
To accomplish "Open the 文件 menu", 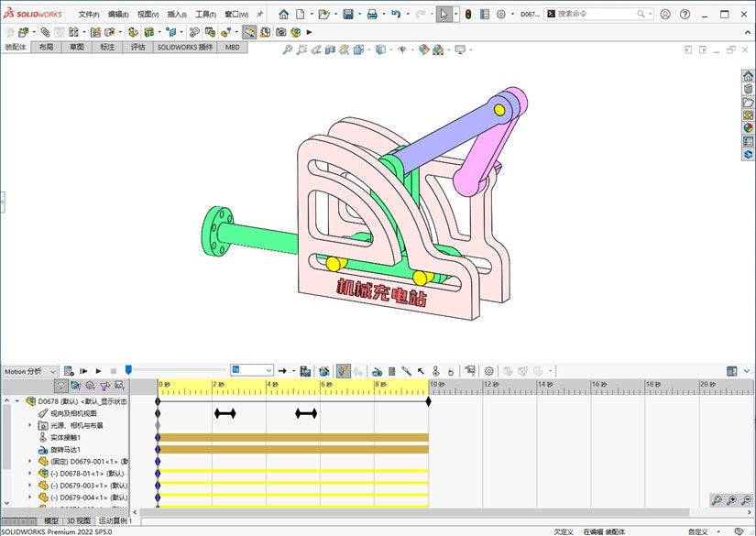I will [89, 15].
